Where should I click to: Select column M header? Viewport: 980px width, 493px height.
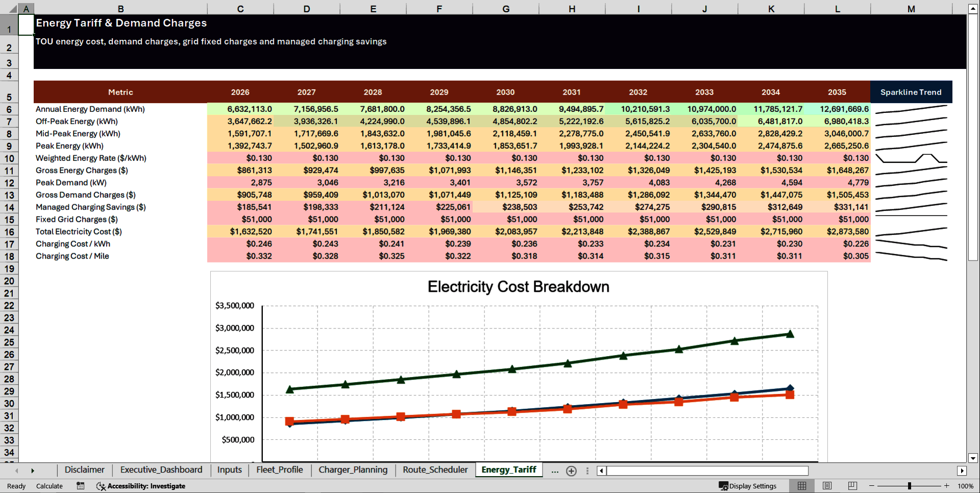click(x=911, y=9)
